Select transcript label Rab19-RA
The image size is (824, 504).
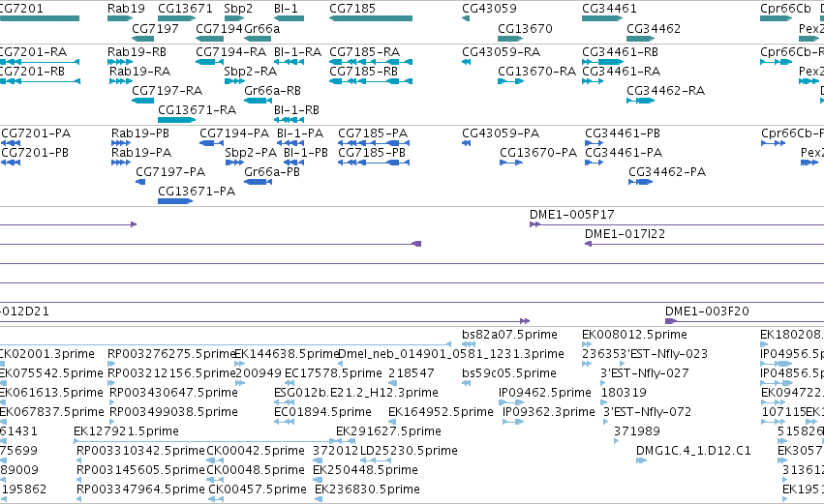pos(139,72)
